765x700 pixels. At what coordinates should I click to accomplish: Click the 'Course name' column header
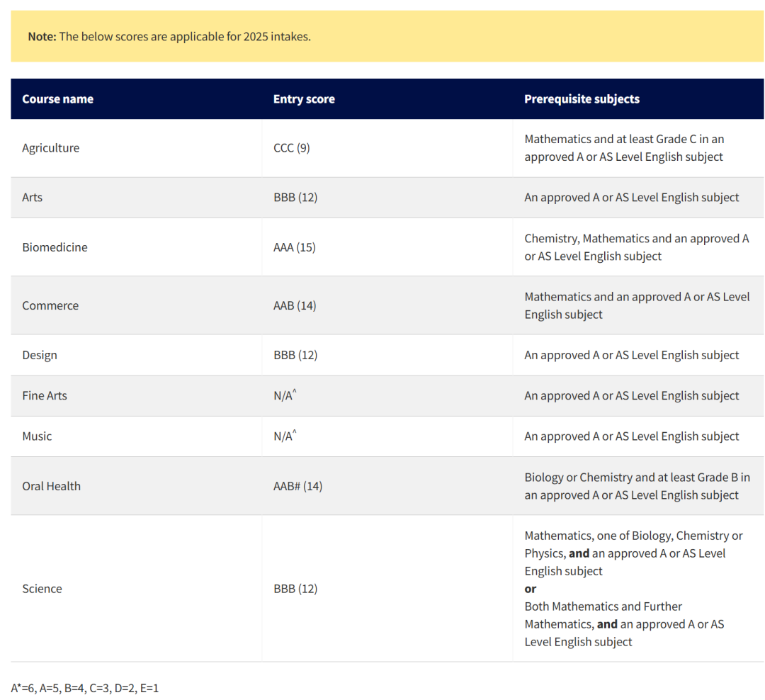(58, 99)
